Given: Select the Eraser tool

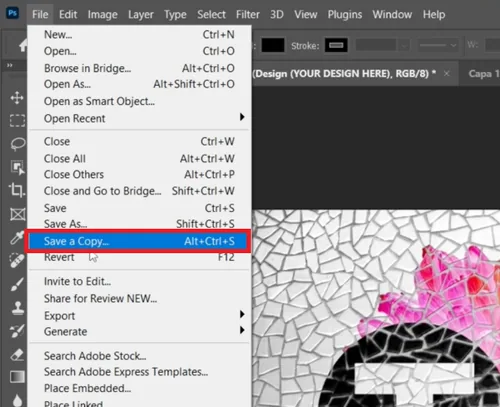Looking at the screenshot, I should pos(17,354).
